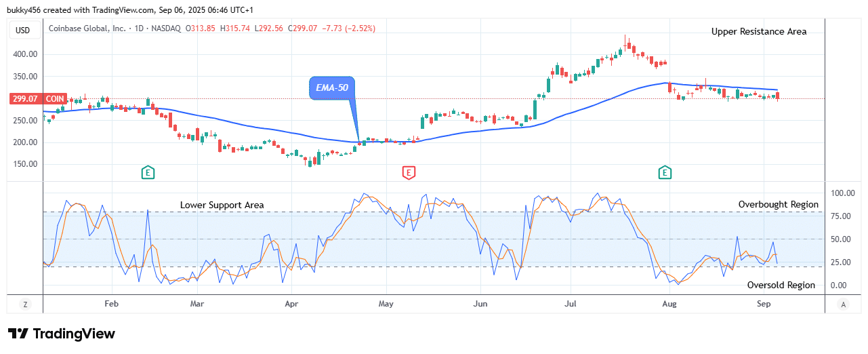This screenshot has height=354, width=868.
Task: Click the 250.00 price axis value
Action: click(26, 121)
